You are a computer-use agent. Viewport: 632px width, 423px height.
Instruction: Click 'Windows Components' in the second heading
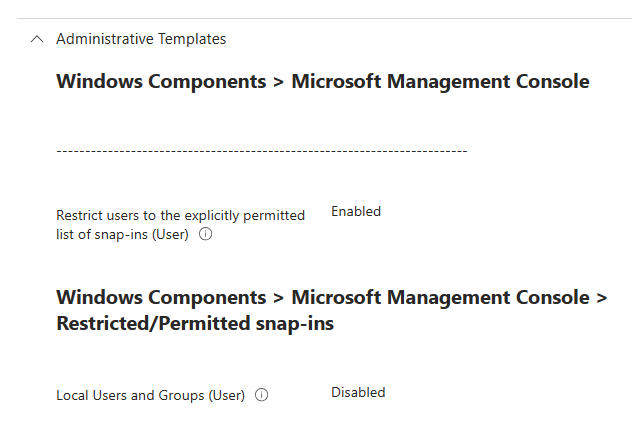(x=161, y=298)
